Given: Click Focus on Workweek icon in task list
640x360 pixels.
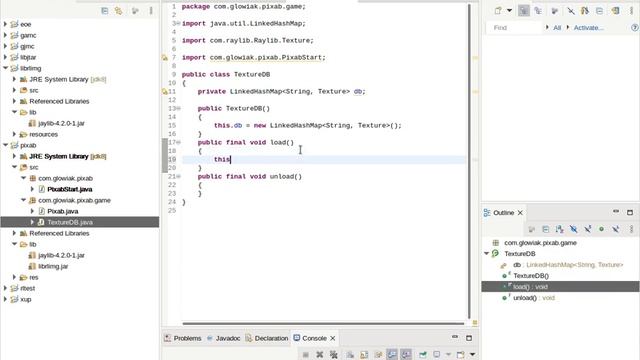Looking at the screenshot, I should [554, 11].
